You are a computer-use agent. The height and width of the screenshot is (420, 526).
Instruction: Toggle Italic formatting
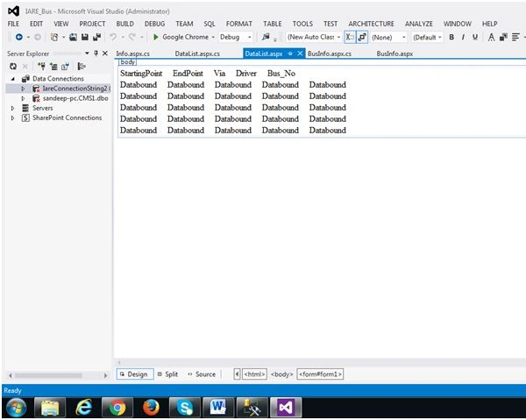pos(463,37)
